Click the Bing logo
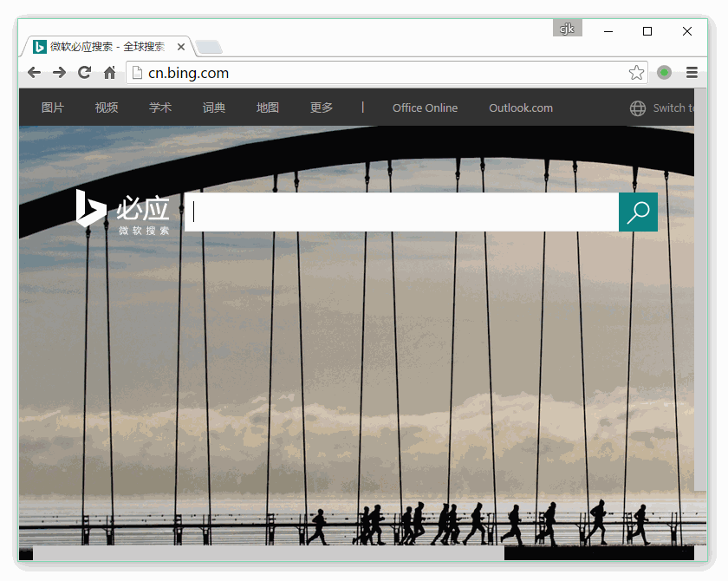728x581 pixels. [x=122, y=212]
